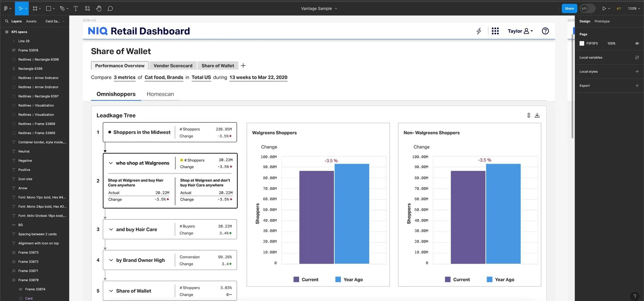Select the Frame tool
This screenshot has height=301, width=644.
click(x=35, y=8)
